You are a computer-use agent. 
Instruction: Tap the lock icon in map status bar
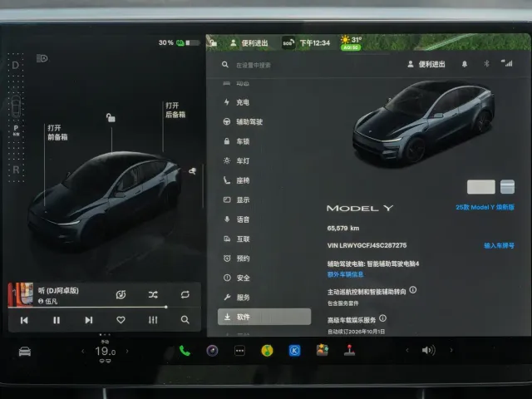click(214, 42)
